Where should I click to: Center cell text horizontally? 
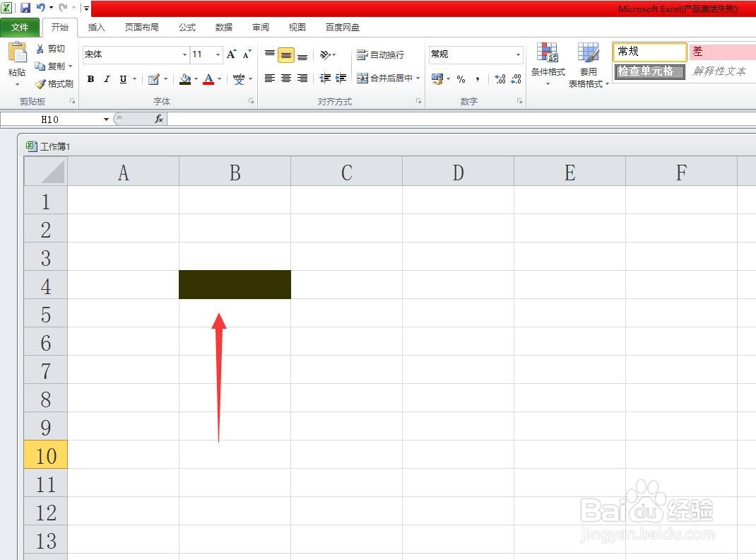(x=286, y=78)
